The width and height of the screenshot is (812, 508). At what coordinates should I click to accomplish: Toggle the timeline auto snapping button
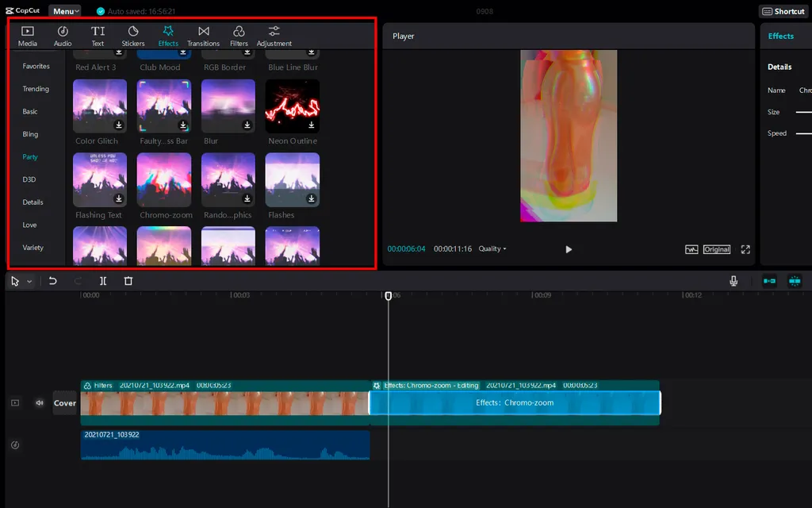pos(794,281)
